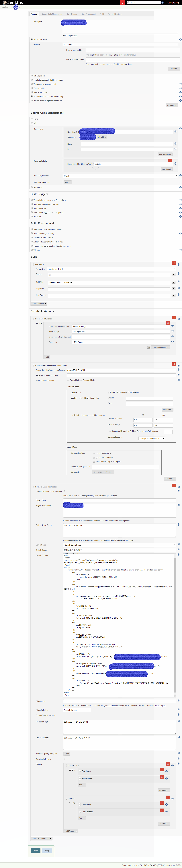The height and width of the screenshot is (868, 182).
Task: Open the Add build step dropdown
Action: [x=39, y=303]
